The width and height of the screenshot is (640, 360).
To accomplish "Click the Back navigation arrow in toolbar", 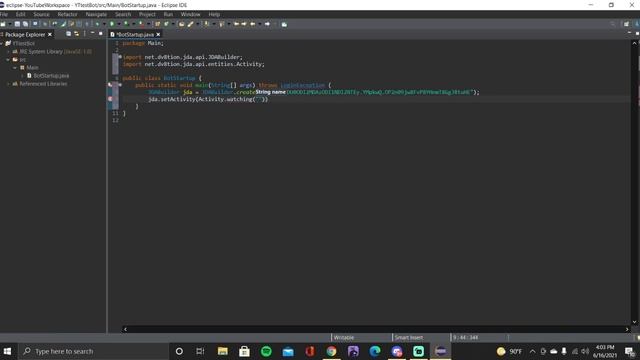I will (x=253, y=24).
